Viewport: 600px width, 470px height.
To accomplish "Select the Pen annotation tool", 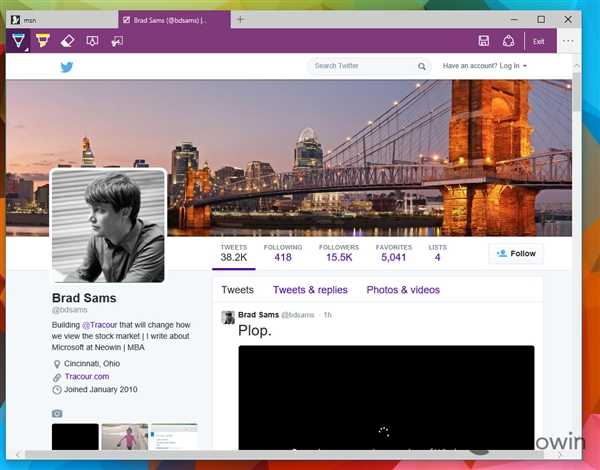I will coord(18,41).
